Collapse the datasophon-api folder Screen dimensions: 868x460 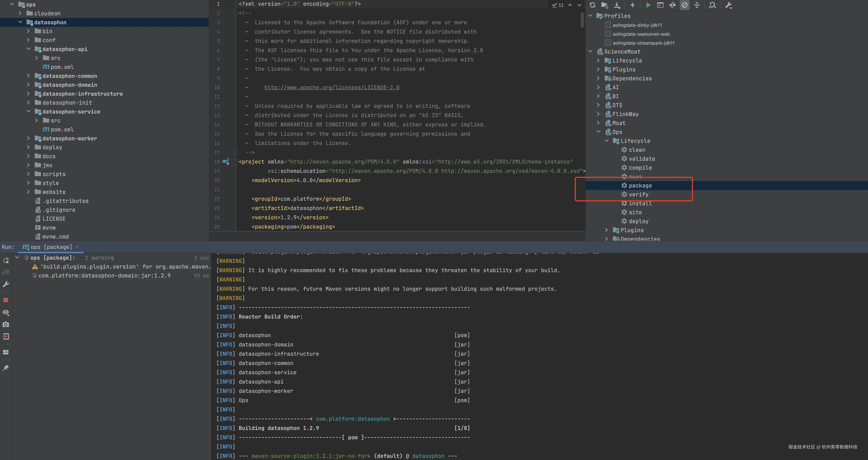click(x=28, y=49)
